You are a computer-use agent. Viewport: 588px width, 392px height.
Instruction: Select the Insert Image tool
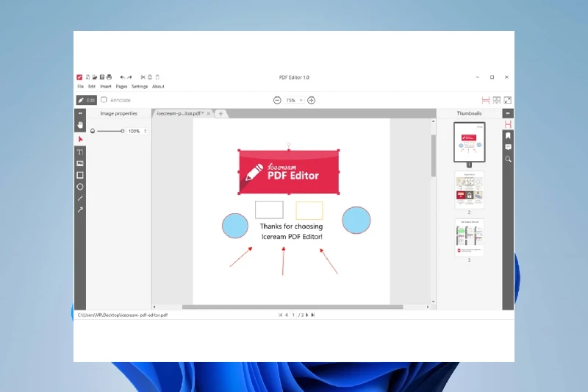tap(80, 163)
